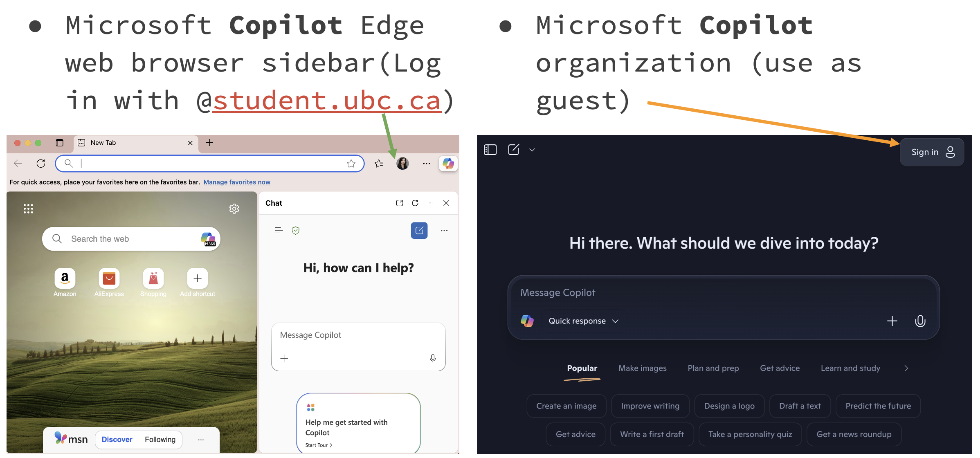This screenshot has width=980, height=458.
Task: Open the chat in a new window
Action: coord(400,203)
